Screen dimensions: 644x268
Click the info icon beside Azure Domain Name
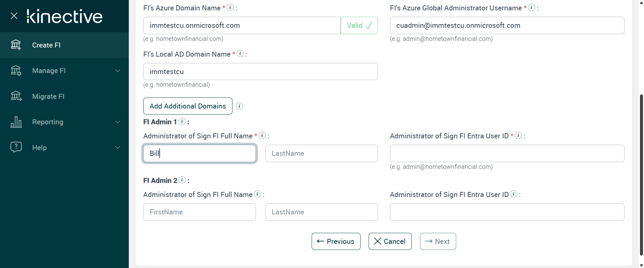(x=230, y=7)
